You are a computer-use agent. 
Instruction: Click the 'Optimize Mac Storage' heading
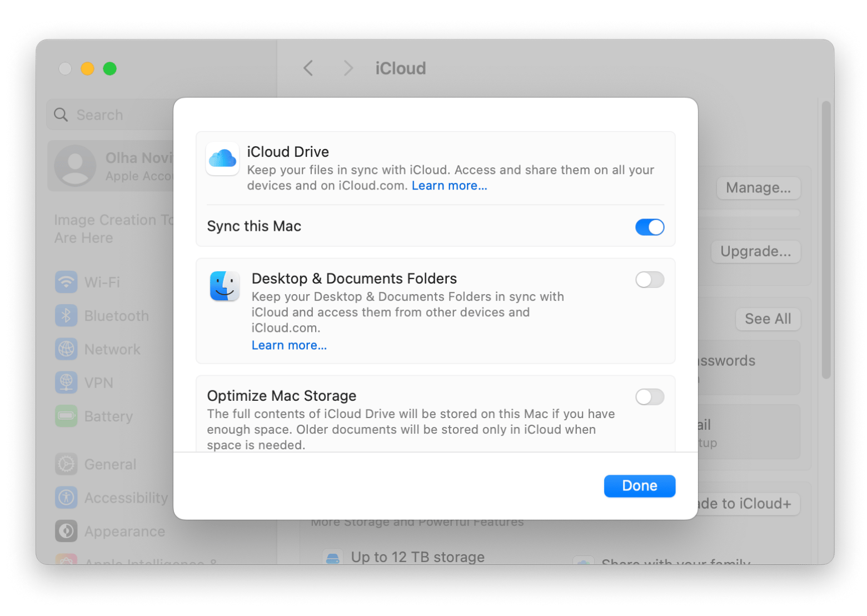pyautogui.click(x=282, y=396)
